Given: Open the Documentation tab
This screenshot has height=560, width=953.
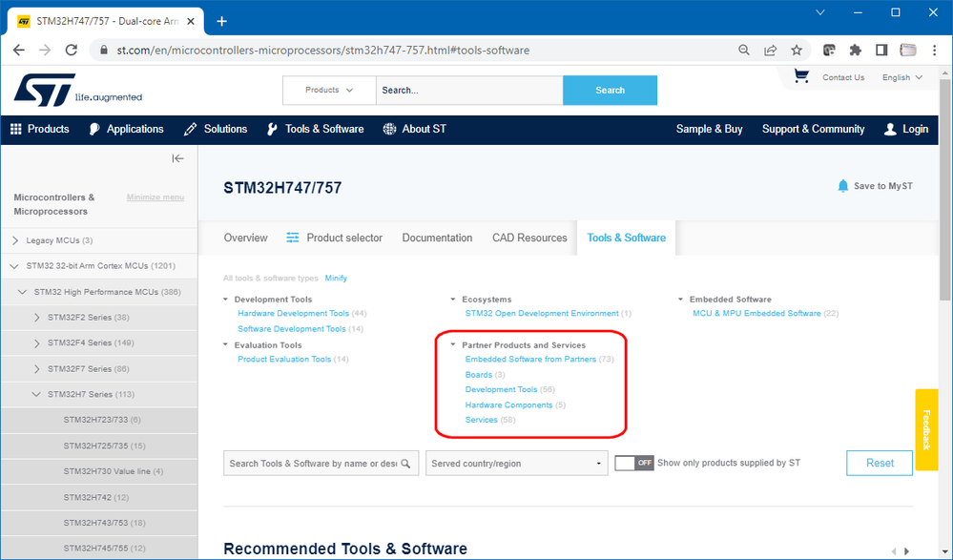Looking at the screenshot, I should click(x=437, y=238).
